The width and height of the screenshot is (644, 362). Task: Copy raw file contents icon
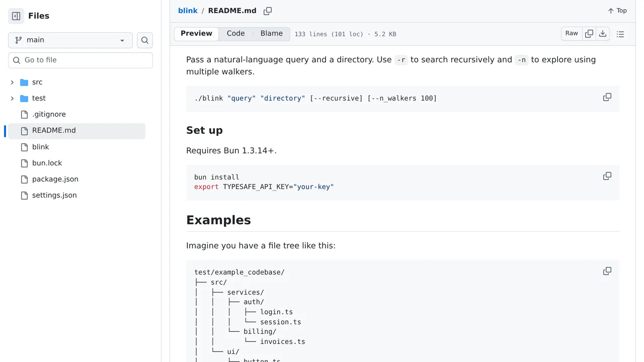pos(589,34)
